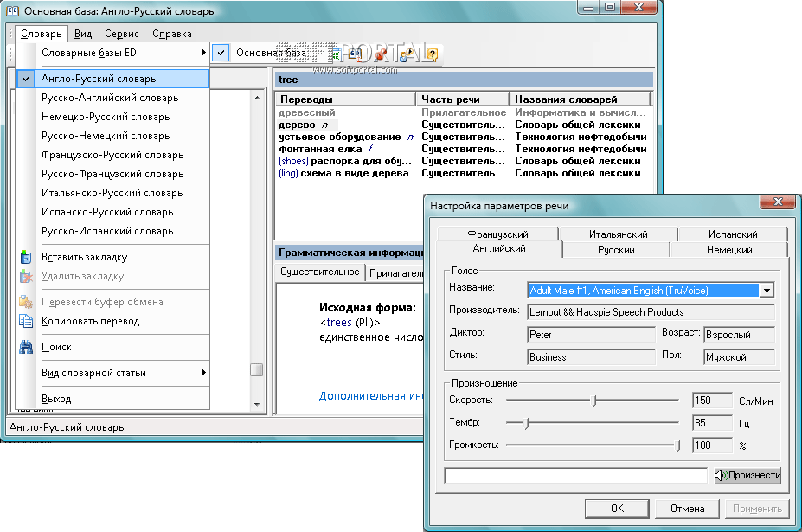Open the Прилагател... grammar tab

[x=395, y=273]
